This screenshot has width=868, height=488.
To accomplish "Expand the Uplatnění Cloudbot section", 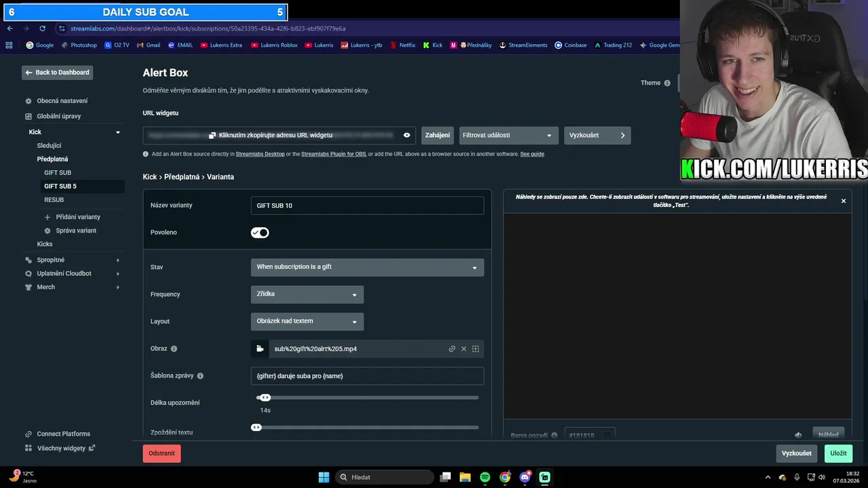I will coord(118,274).
